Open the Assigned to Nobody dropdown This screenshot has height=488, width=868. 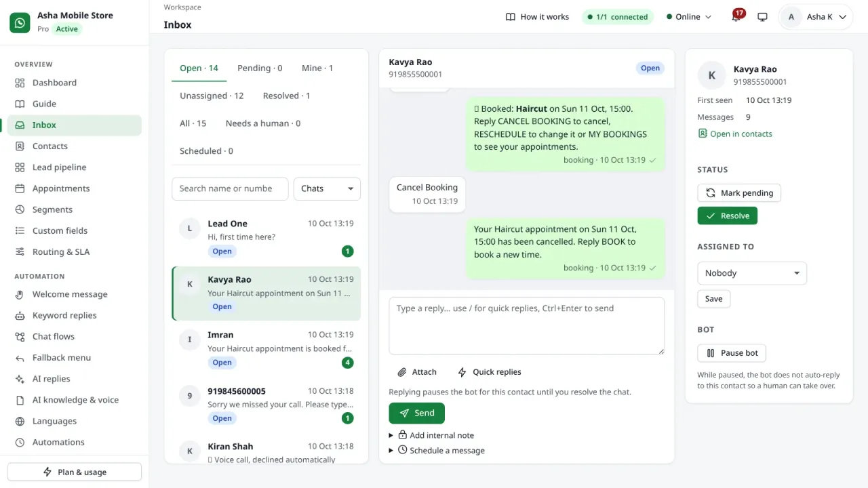[752, 273]
